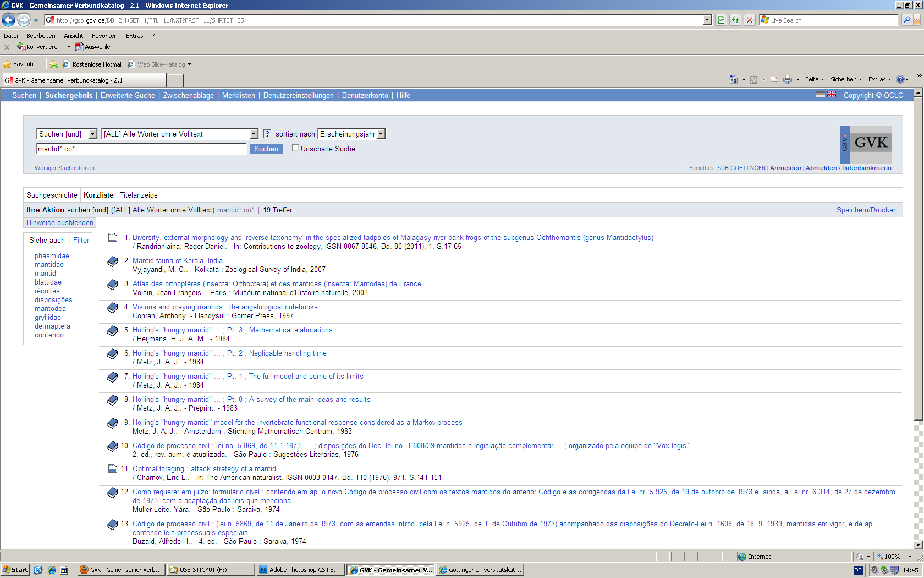Open the Favoriten menu in menu bar
This screenshot has height=578, width=924.
point(105,36)
